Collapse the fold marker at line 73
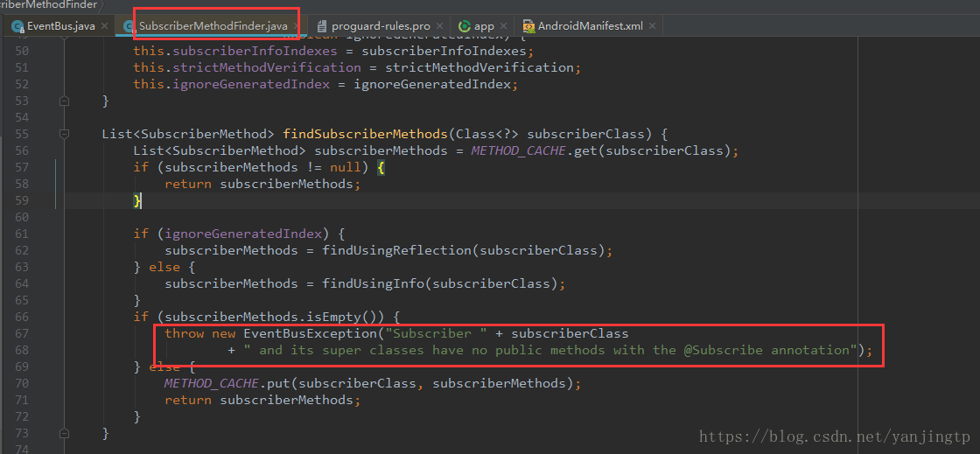The height and width of the screenshot is (454, 980). pos(64,433)
